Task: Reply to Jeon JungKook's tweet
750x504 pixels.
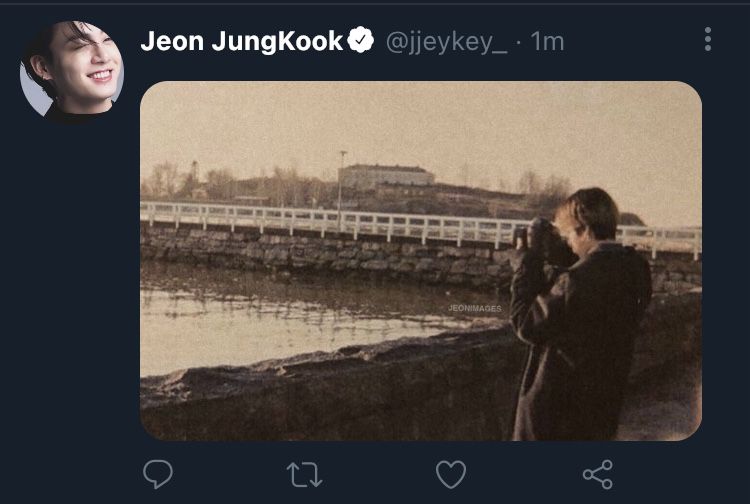Action: [x=158, y=473]
